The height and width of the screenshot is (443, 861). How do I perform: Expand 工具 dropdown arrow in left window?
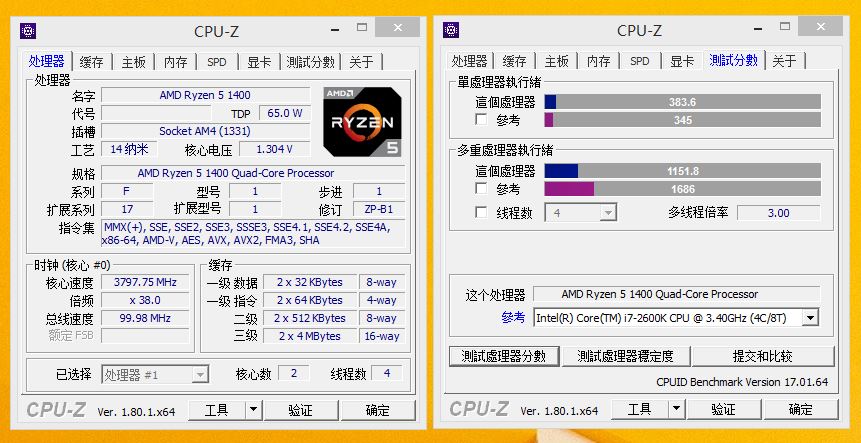pyautogui.click(x=253, y=410)
